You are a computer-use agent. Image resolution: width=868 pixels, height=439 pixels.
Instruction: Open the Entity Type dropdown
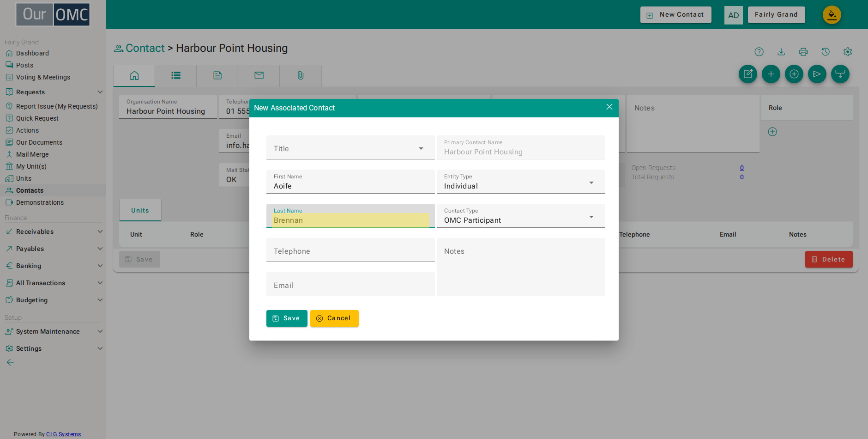pos(521,182)
